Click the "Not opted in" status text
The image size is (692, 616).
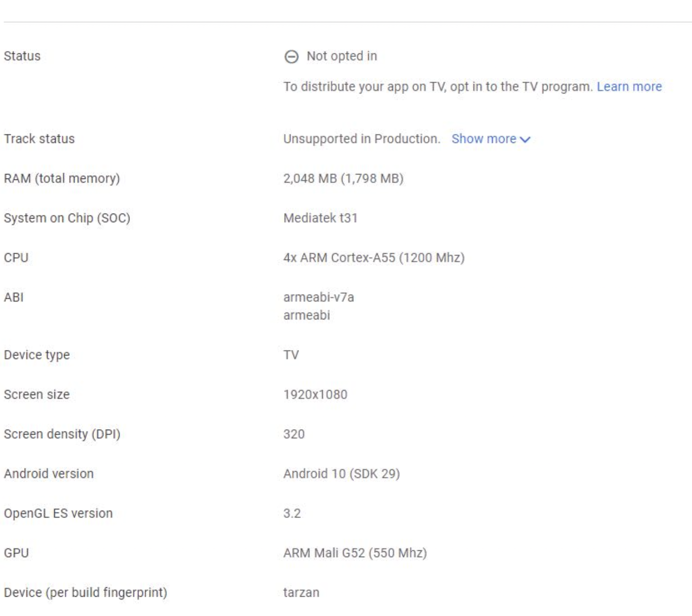coord(342,56)
